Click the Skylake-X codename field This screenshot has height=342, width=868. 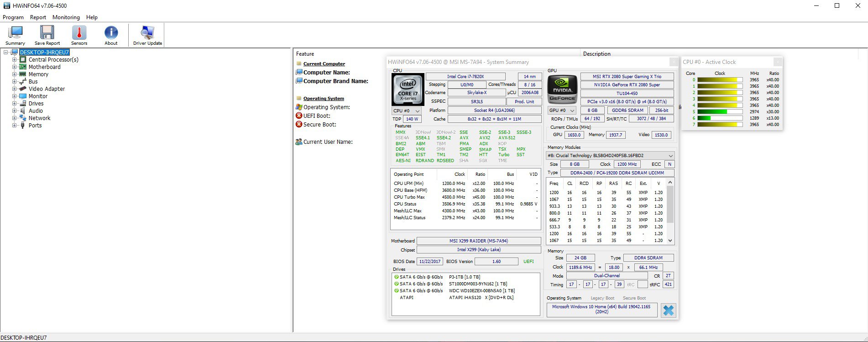click(x=477, y=93)
